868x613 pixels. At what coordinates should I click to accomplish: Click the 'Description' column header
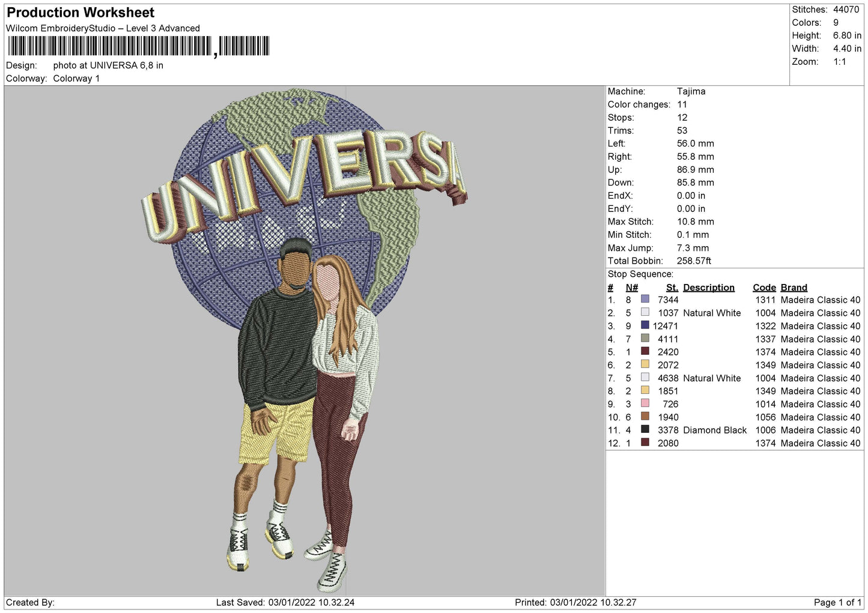709,288
